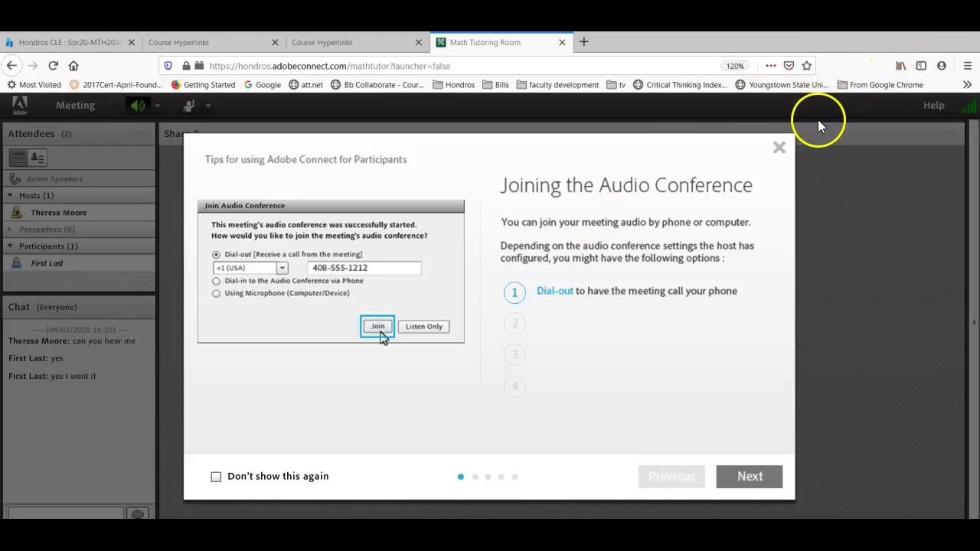Select step 1 circle in tips
The height and width of the screenshot is (551, 980).
[514, 292]
